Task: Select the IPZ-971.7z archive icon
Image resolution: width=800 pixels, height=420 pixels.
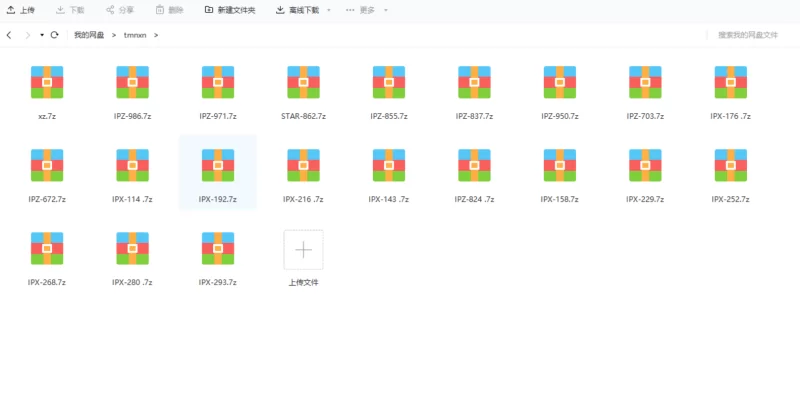Action: (218, 82)
